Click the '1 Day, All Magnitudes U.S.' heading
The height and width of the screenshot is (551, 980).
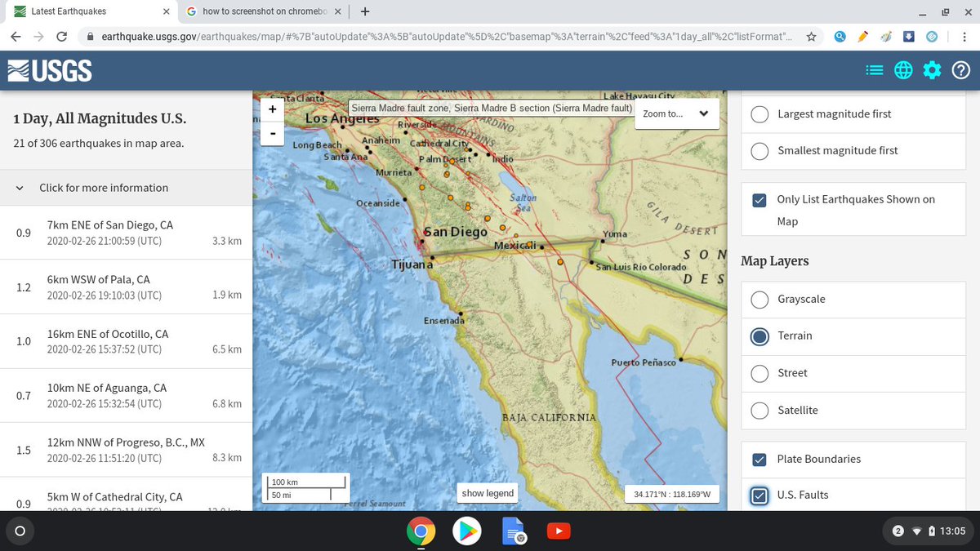pyautogui.click(x=100, y=119)
